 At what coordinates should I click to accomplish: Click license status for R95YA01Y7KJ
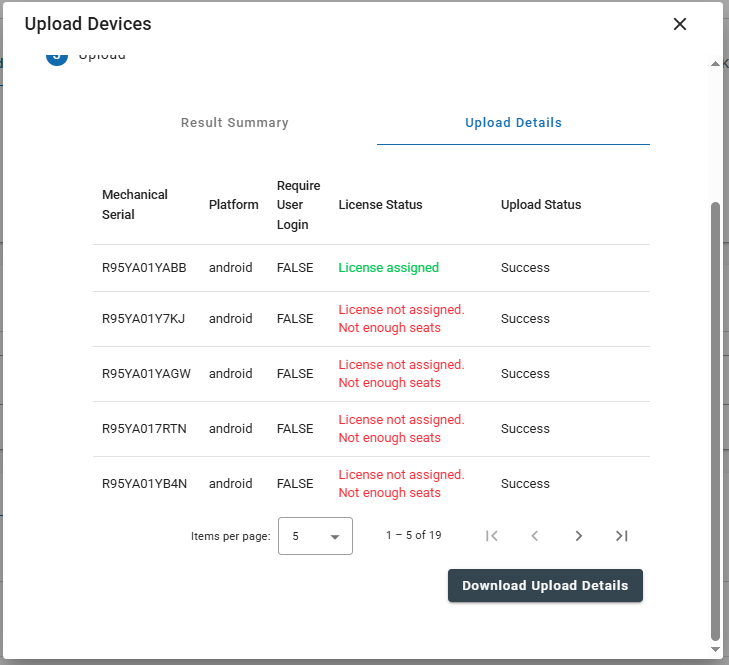(402, 319)
